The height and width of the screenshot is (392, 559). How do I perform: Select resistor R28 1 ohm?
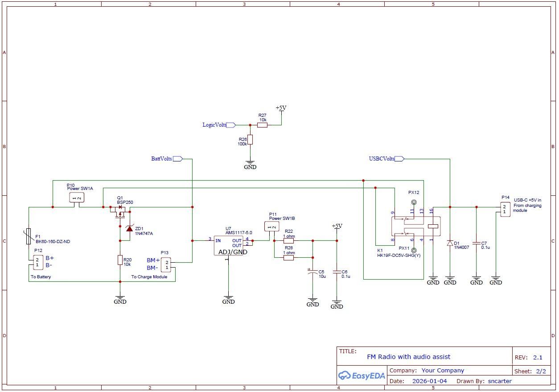(288, 257)
